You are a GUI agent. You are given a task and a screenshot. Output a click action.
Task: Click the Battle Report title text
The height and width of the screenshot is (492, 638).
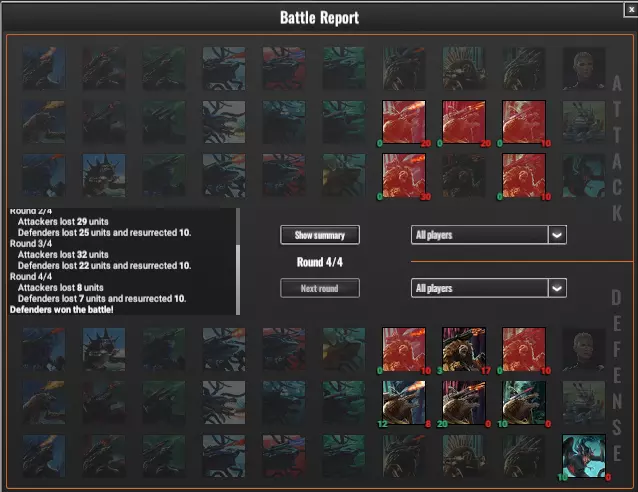pos(319,17)
